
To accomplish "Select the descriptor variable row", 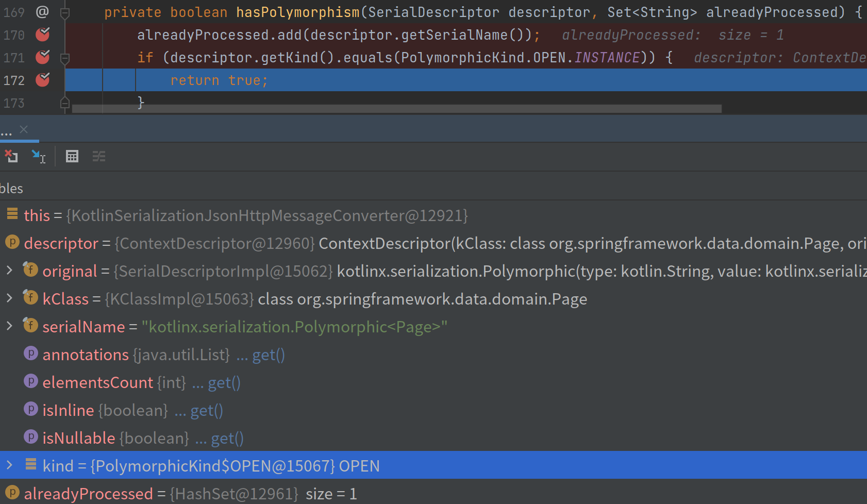I will point(433,243).
